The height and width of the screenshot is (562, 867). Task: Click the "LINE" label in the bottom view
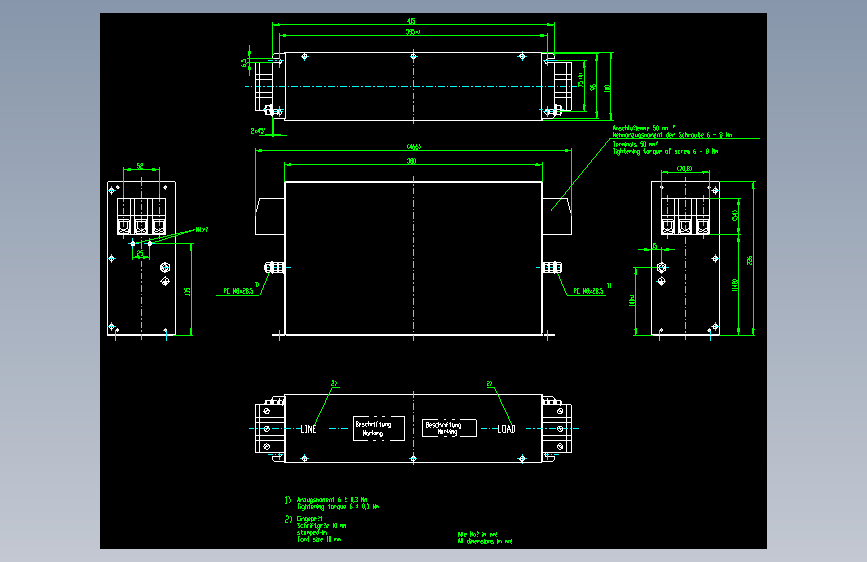309,429
